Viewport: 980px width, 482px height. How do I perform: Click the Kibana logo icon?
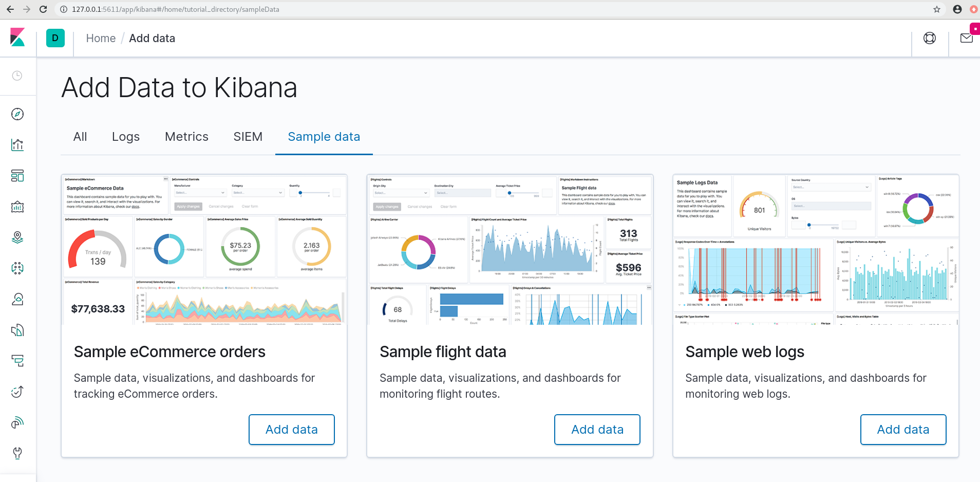(x=17, y=38)
